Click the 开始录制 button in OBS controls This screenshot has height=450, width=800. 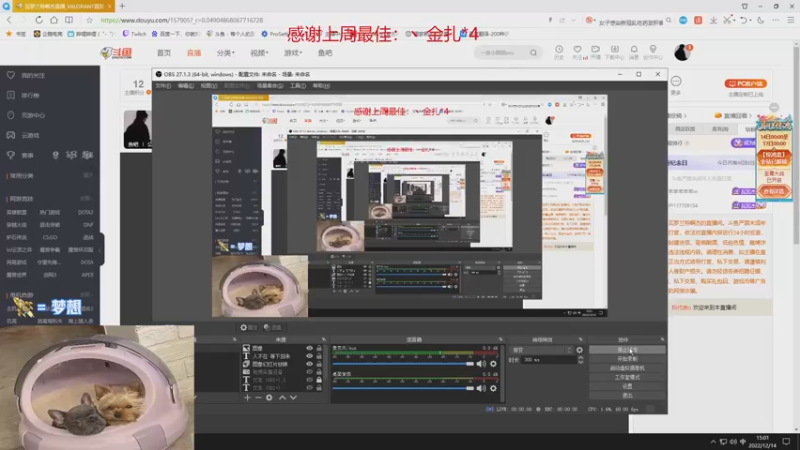click(x=627, y=359)
